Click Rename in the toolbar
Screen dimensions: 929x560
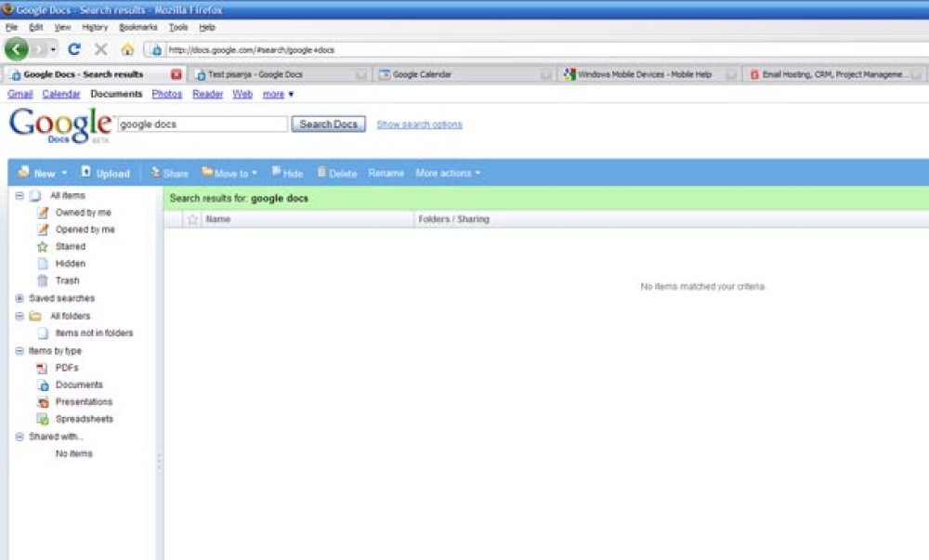(x=386, y=173)
